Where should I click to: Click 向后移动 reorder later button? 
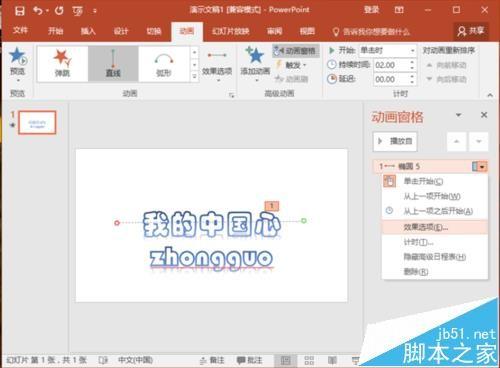pos(447,79)
